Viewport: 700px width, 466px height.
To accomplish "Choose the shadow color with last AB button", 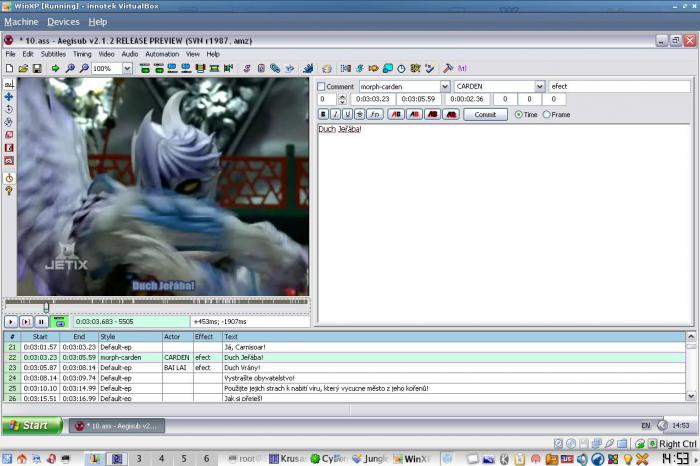I will (x=451, y=115).
